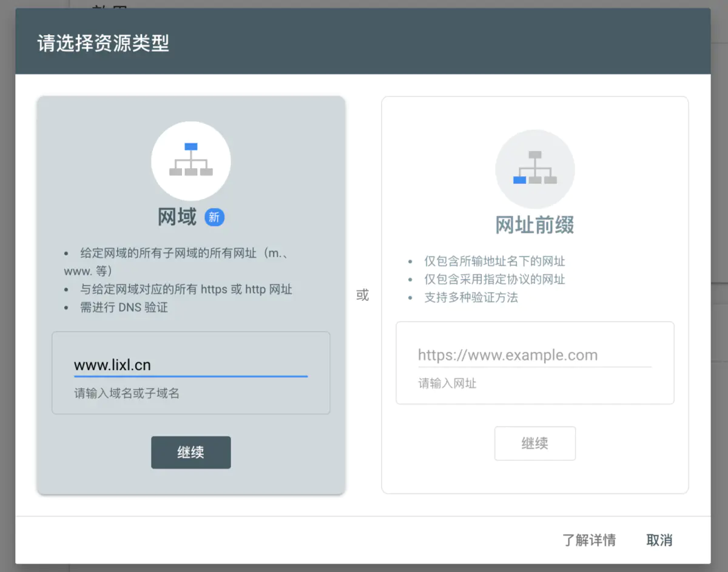Click the 需进行 DNS 验证 bullet
The height and width of the screenshot is (572, 728).
(124, 308)
